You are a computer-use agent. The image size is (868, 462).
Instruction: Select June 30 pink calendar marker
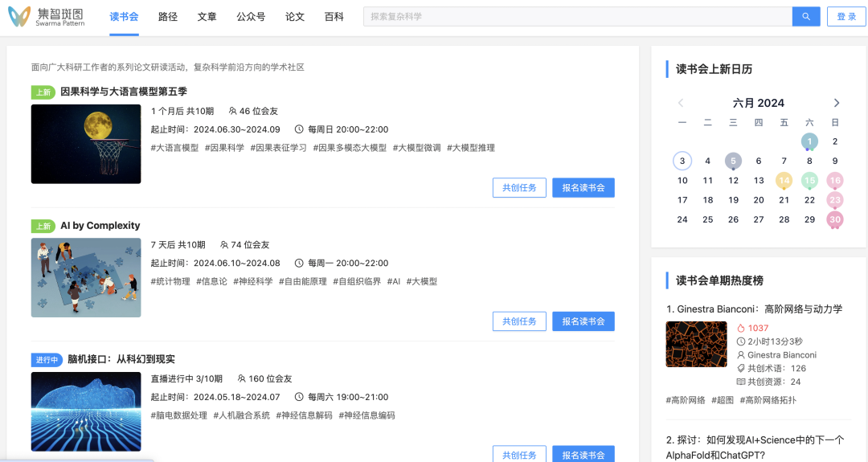coord(835,219)
